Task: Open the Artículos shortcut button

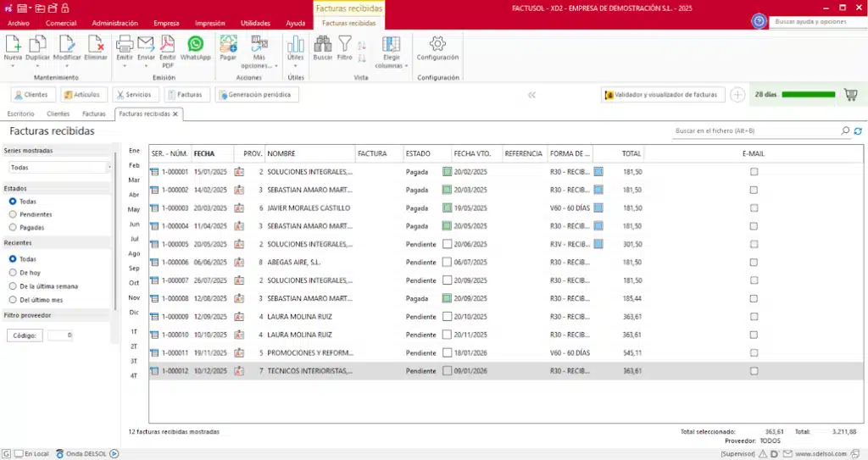Action: pos(84,95)
